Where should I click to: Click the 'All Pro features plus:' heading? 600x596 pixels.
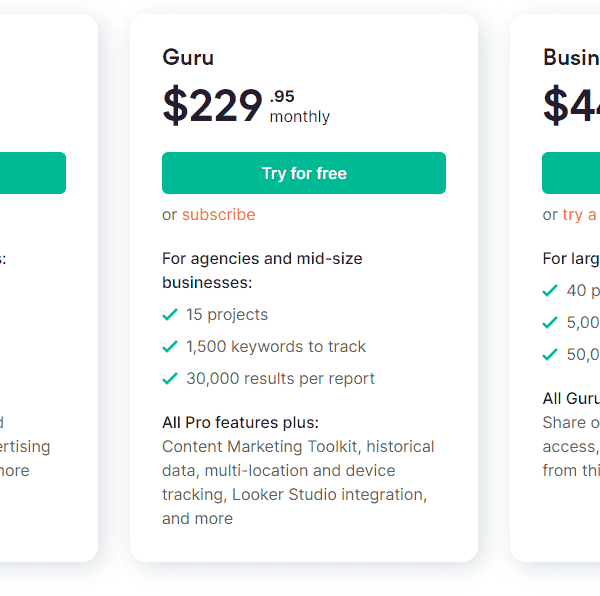tap(240, 422)
